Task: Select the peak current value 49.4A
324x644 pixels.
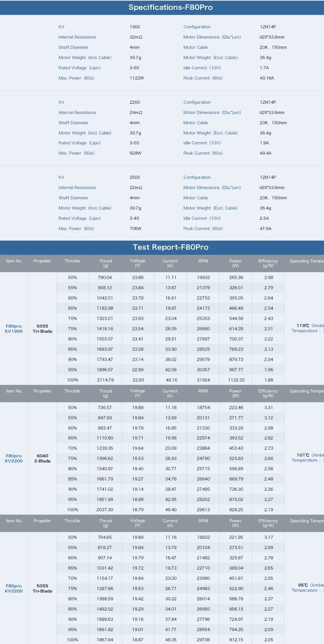Action: coord(266,153)
